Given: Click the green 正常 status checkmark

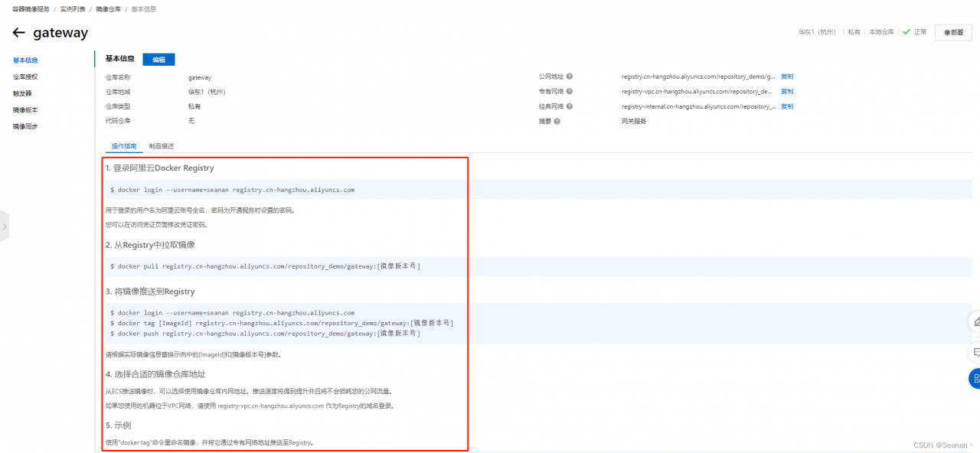Looking at the screenshot, I should (906, 32).
